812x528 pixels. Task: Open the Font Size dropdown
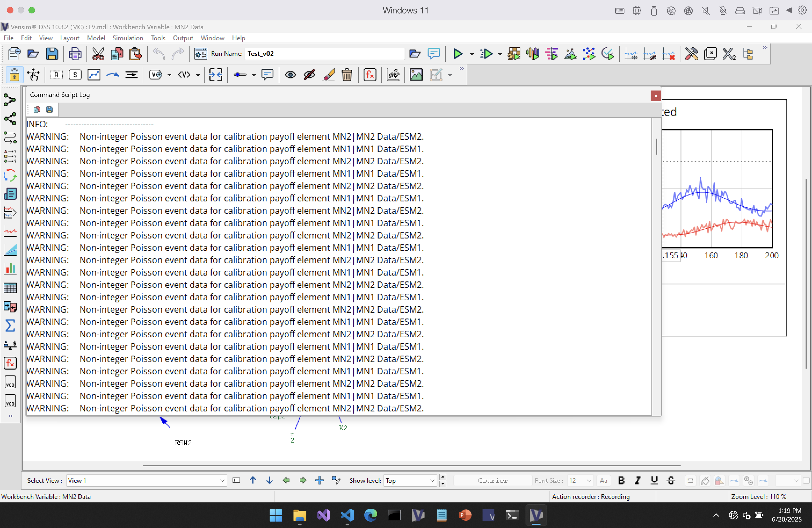point(589,480)
